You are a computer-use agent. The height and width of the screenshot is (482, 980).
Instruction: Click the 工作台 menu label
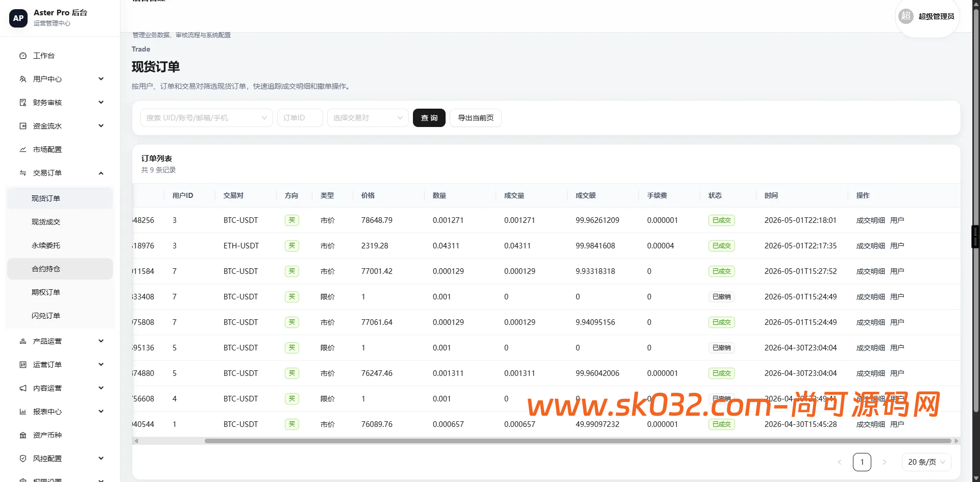point(44,56)
